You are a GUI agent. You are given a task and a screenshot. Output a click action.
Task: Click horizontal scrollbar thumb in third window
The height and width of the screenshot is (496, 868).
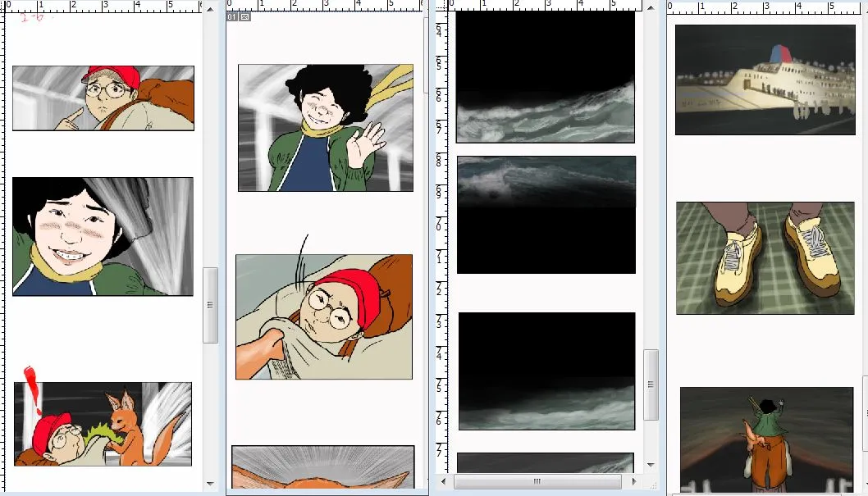[x=537, y=481]
